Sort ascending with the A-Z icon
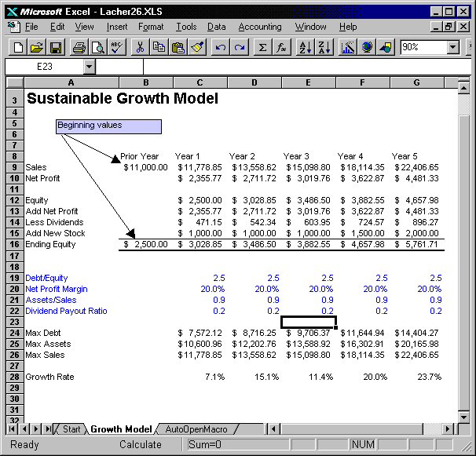Screen dimensions: 476x456 (x=305, y=47)
